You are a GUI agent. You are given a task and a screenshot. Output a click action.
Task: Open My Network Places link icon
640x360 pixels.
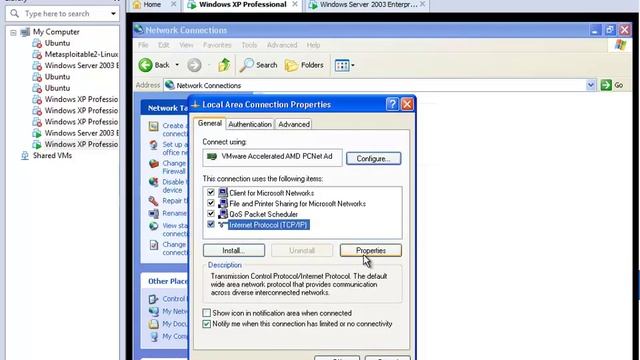(153, 311)
